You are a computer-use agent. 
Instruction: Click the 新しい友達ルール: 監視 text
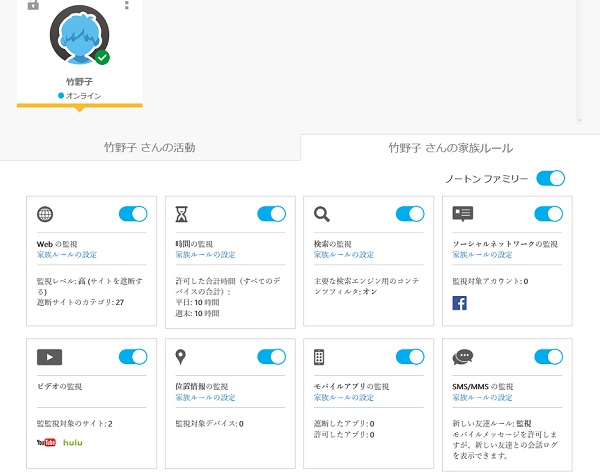click(492, 424)
